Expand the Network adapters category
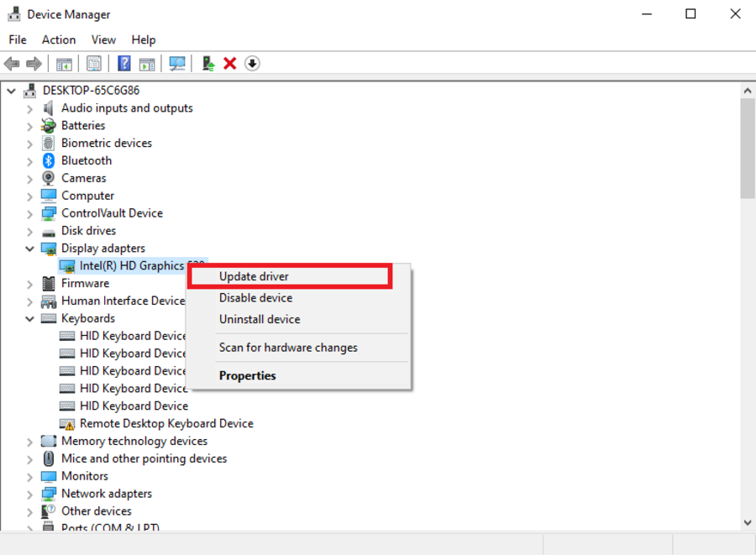The image size is (756, 555). 30,495
